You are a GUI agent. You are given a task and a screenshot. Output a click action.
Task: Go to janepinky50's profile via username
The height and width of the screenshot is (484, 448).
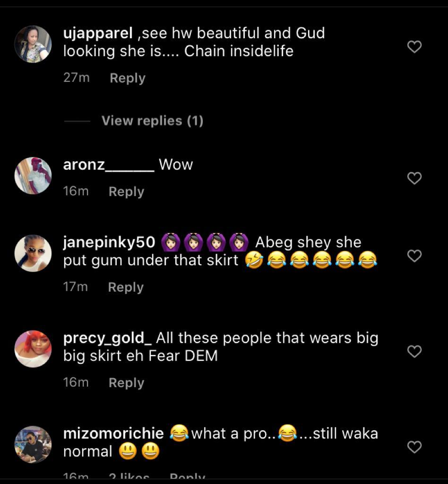(109, 242)
